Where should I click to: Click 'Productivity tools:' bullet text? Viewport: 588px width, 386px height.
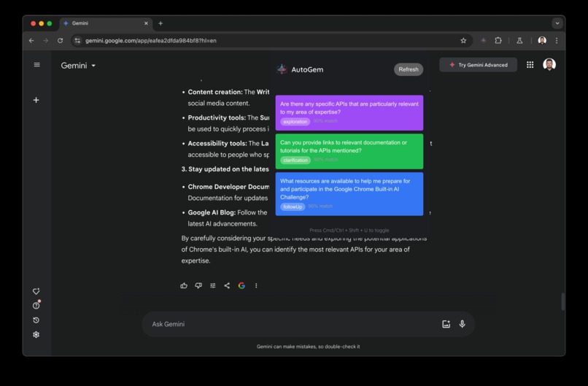[x=217, y=117]
